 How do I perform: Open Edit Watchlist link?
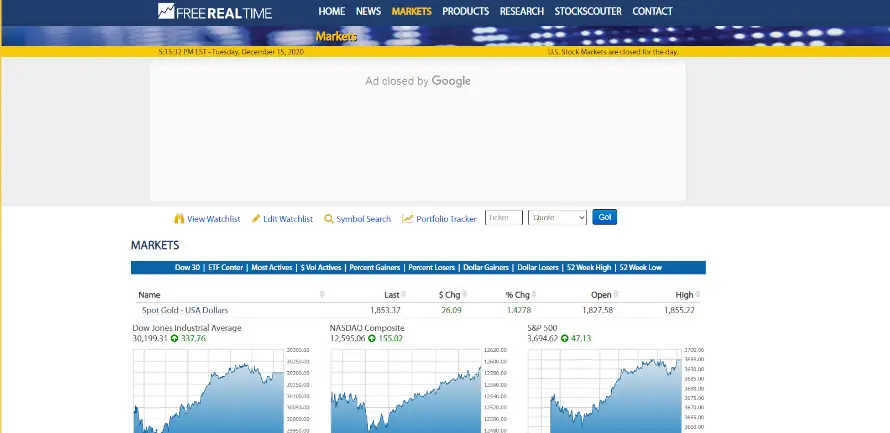point(288,219)
